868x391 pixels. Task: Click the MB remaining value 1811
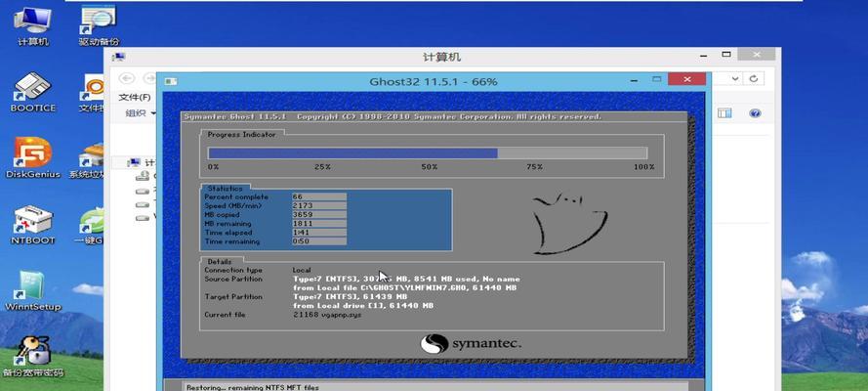tap(319, 223)
